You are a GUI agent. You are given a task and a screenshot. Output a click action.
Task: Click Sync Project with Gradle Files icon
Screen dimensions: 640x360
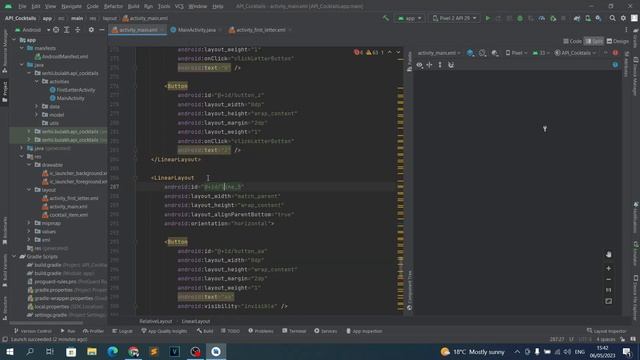577,18
